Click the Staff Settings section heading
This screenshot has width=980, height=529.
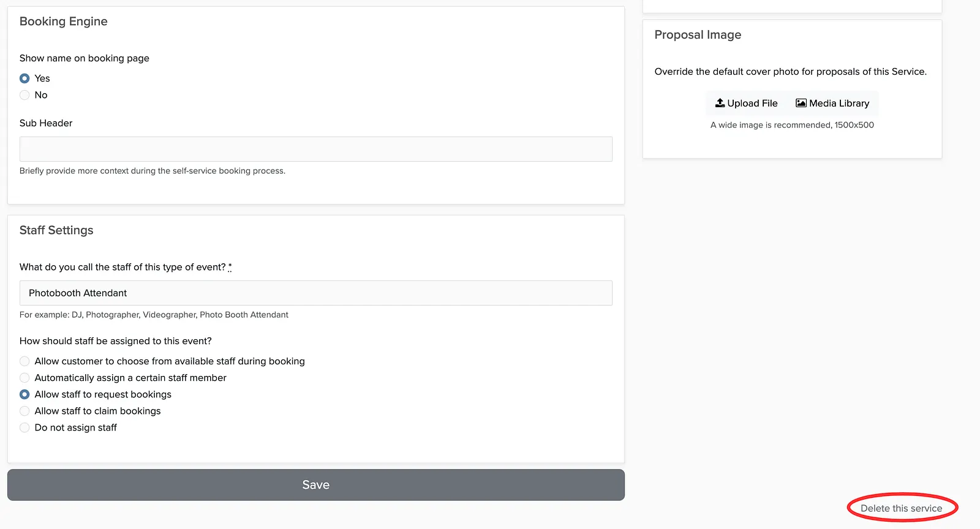point(56,230)
